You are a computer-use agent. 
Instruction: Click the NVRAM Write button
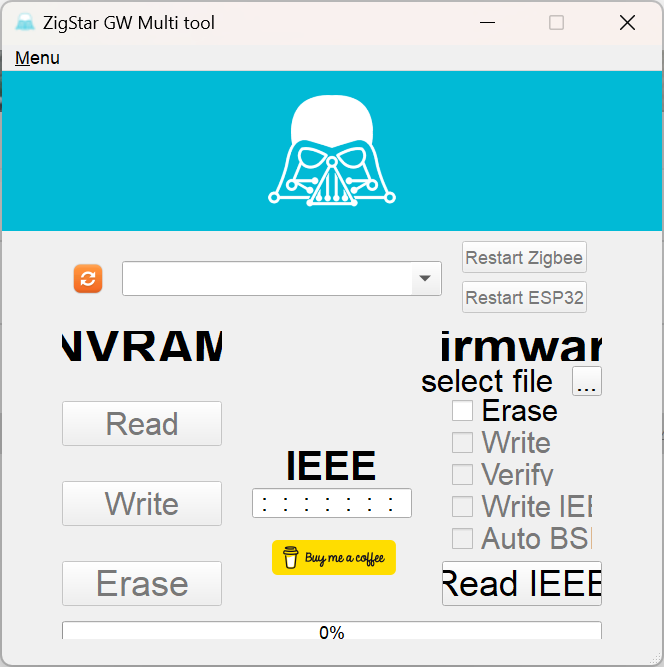point(142,503)
